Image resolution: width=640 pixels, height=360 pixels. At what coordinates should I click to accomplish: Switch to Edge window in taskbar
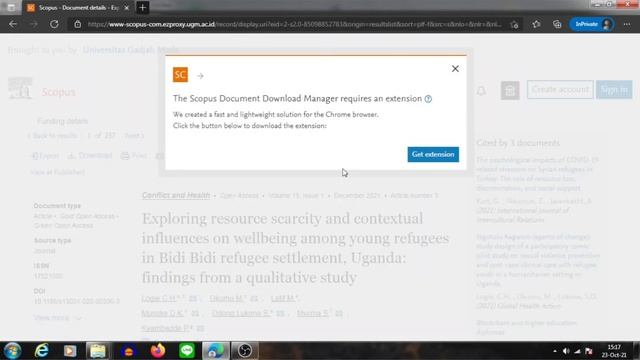tap(216, 351)
